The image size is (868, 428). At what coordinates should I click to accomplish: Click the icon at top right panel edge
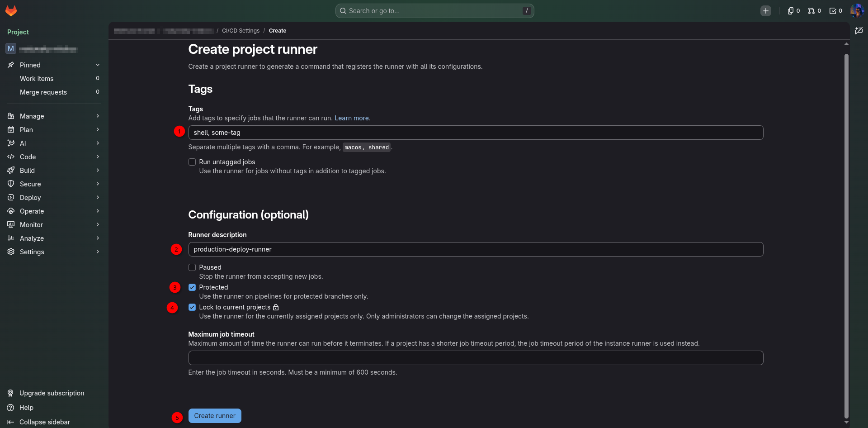(x=859, y=31)
